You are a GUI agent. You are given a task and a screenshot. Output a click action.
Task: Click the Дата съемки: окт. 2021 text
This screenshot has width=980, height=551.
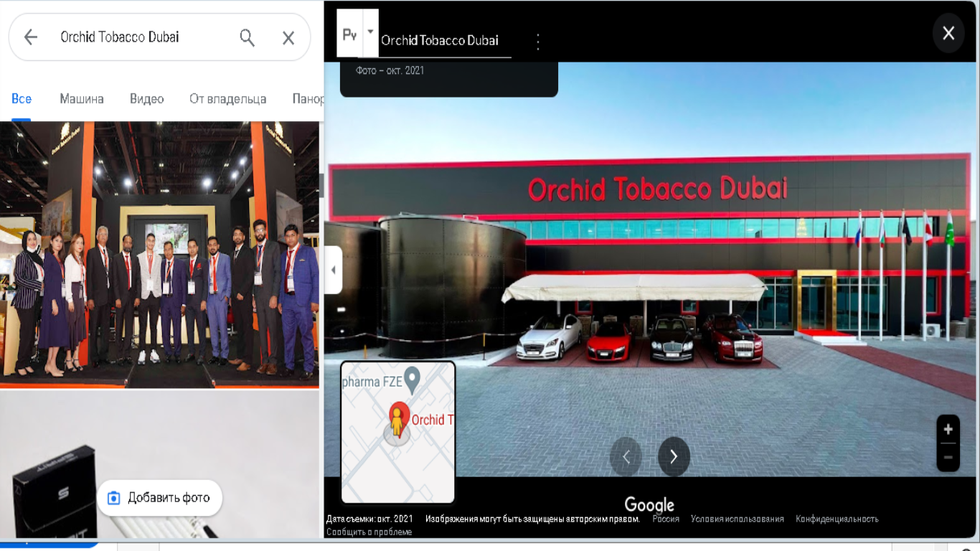(369, 519)
